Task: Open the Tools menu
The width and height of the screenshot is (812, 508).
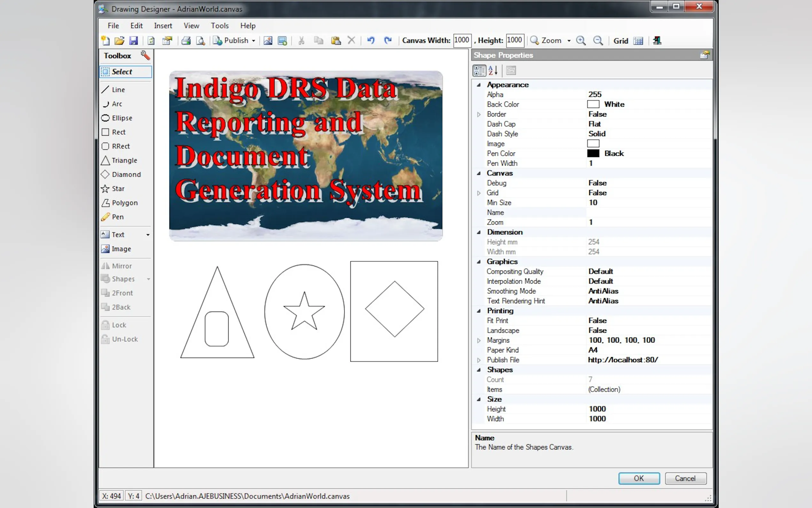Action: click(220, 26)
